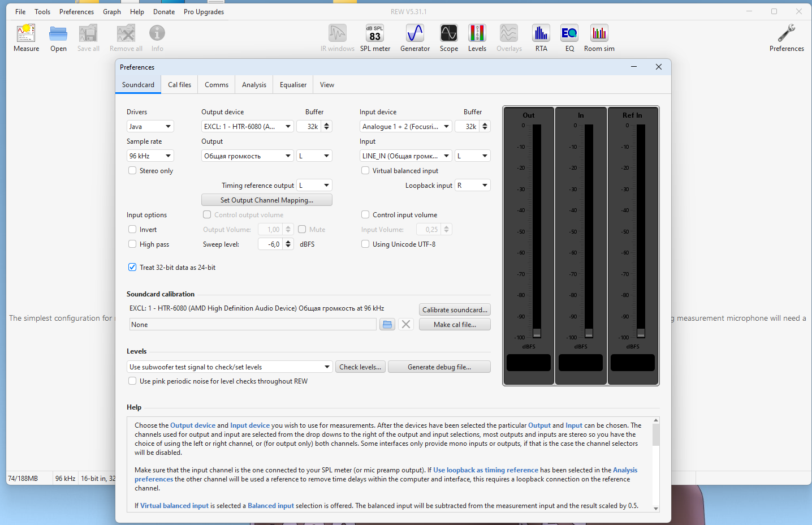
Task: Show the Levels meters window
Action: tap(477, 38)
